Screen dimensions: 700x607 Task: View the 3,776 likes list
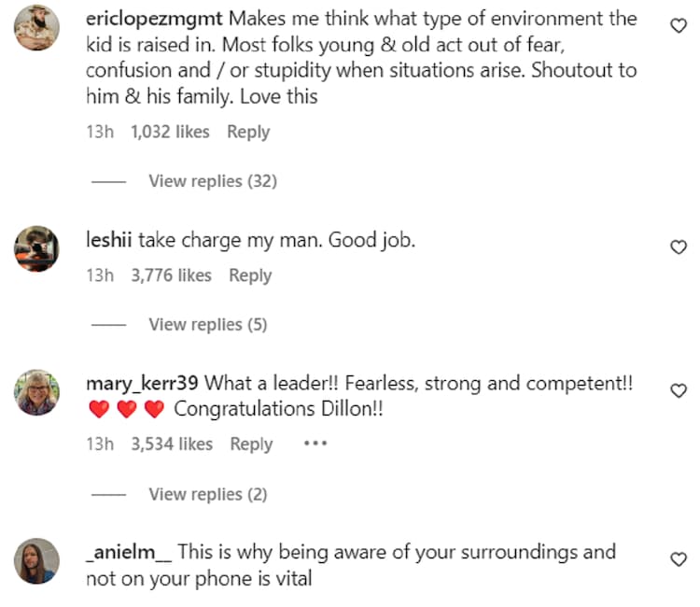171,275
